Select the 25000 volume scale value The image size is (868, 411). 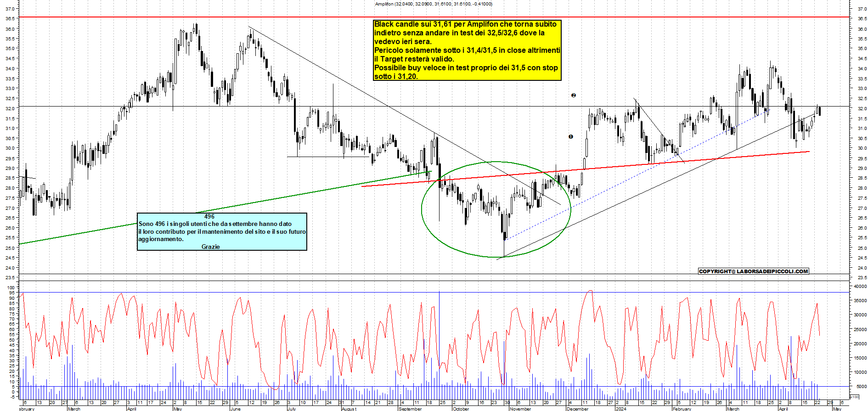tap(860, 330)
